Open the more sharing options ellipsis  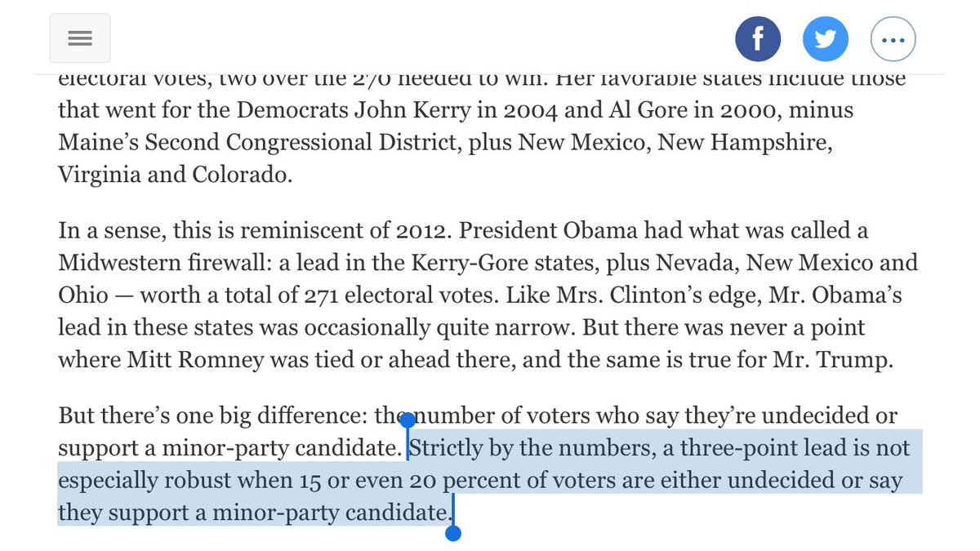[x=893, y=38]
